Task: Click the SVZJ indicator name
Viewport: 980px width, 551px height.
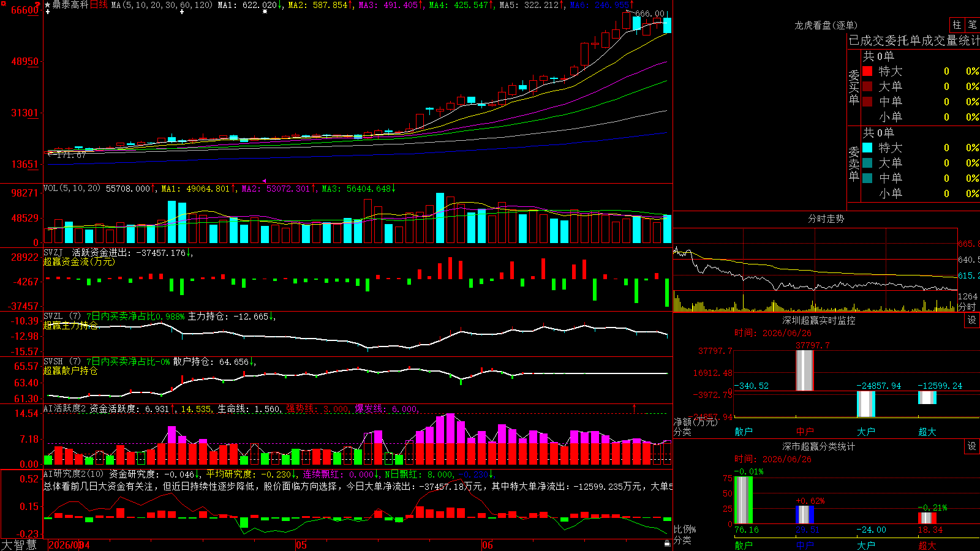Action: tap(53, 253)
